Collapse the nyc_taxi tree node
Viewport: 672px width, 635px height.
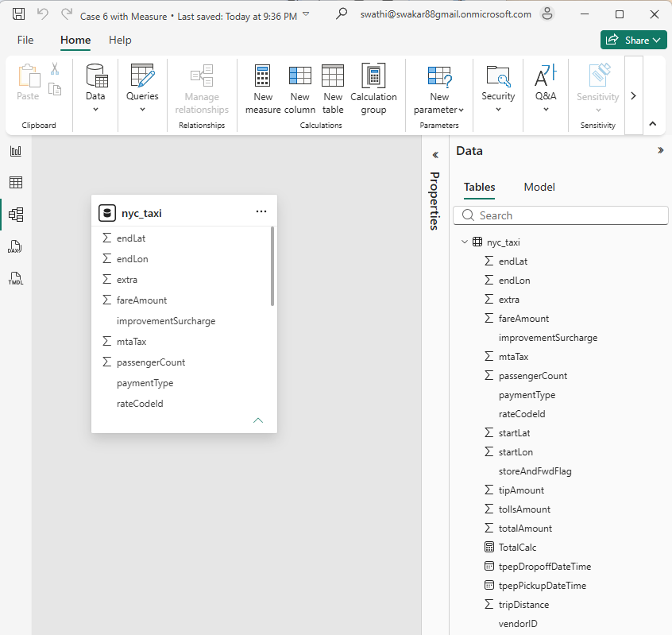click(x=464, y=242)
